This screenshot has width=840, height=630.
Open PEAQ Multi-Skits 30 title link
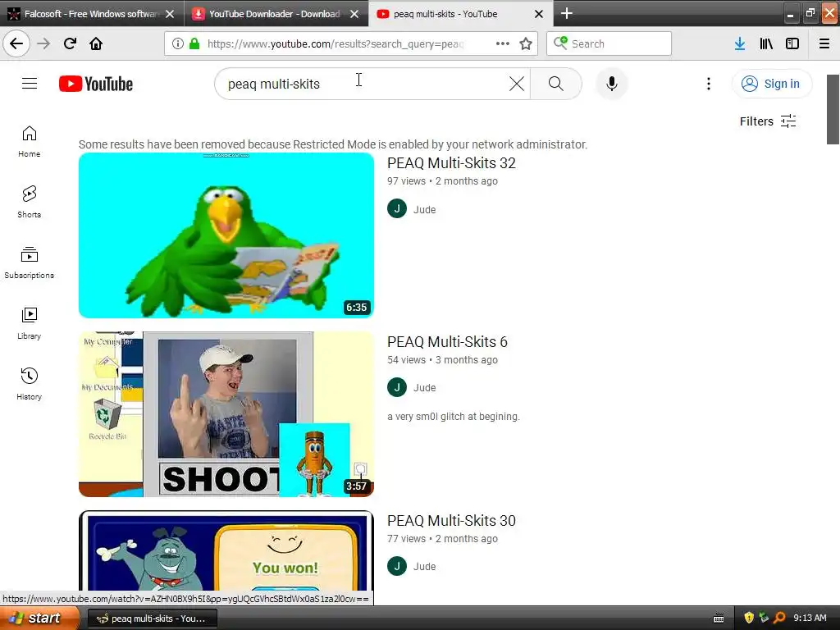point(451,521)
